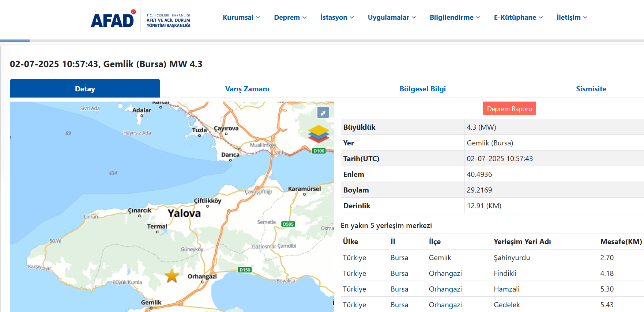Open the Kurumsal dropdown menu
Image resolution: width=644 pixels, height=312 pixels.
241,18
